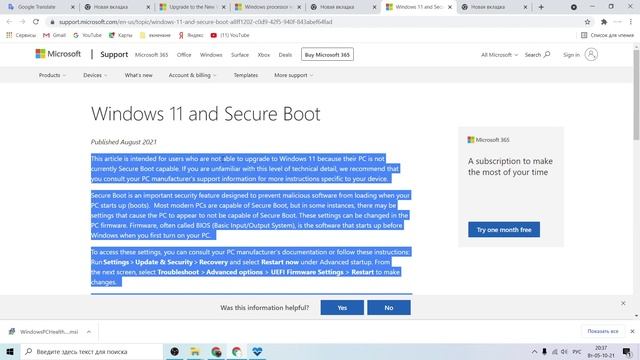
Task: Open Xbox in top navigation
Action: pyautogui.click(x=264, y=55)
